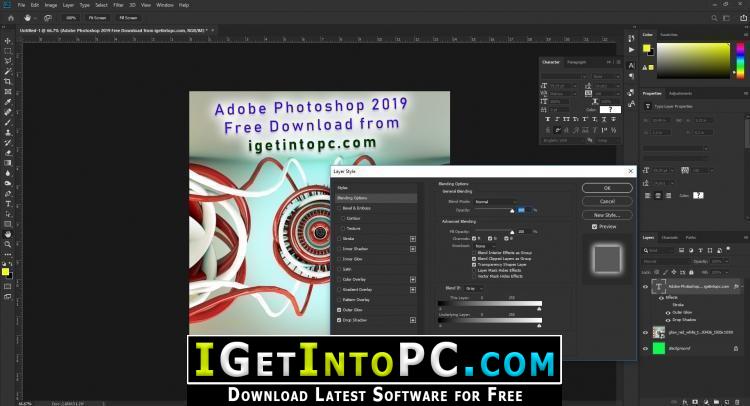
Task: Open layer blend mode dropdown in Layers panel
Action: pos(666,262)
